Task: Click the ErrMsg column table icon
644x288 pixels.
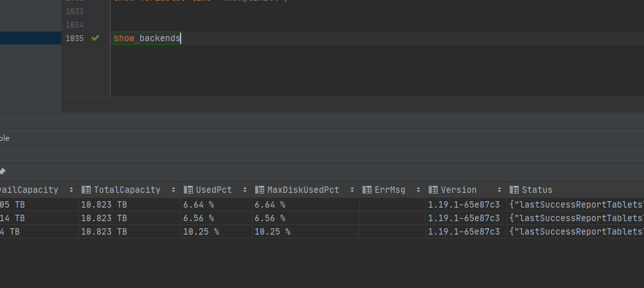Action: coord(367,190)
